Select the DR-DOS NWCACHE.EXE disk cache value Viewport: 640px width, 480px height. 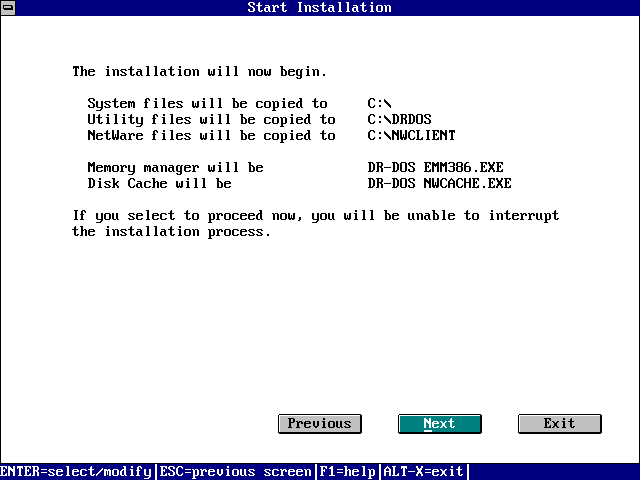tap(439, 184)
